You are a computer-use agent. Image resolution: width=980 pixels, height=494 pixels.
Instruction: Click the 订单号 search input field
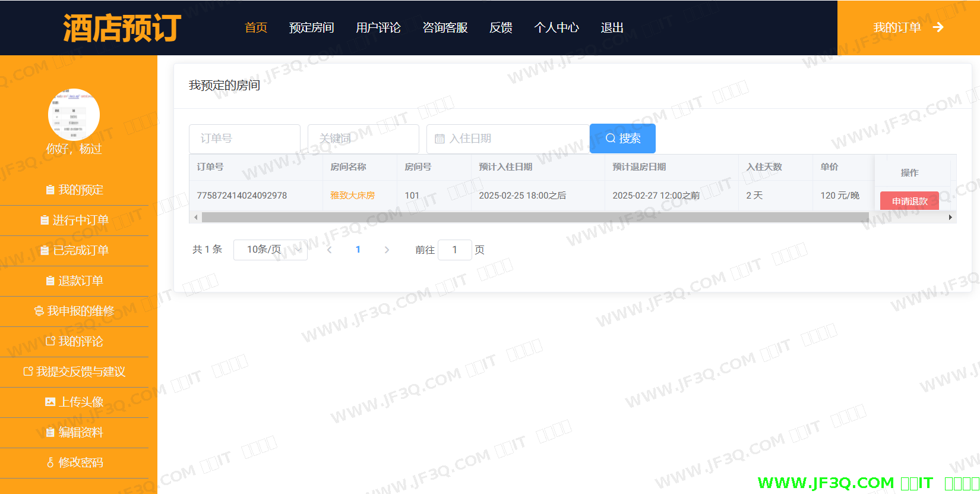(245, 139)
